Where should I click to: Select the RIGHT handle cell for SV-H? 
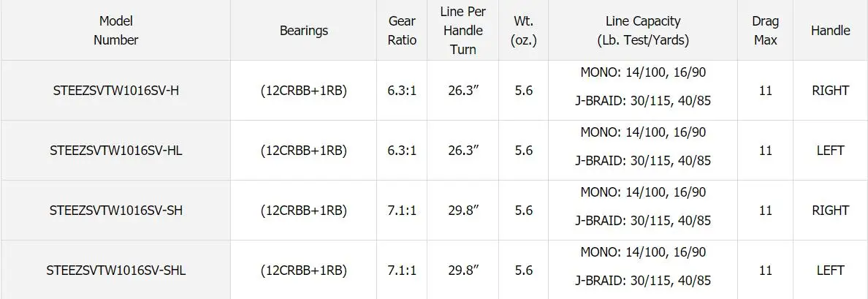(x=830, y=90)
